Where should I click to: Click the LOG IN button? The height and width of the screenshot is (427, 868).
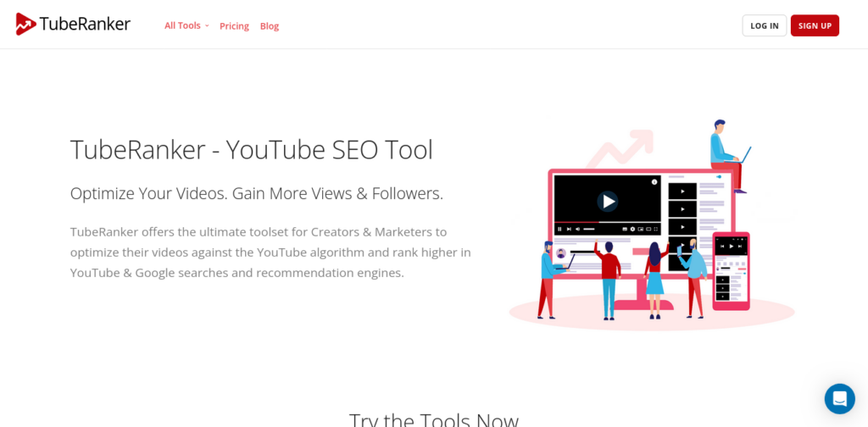click(x=765, y=25)
